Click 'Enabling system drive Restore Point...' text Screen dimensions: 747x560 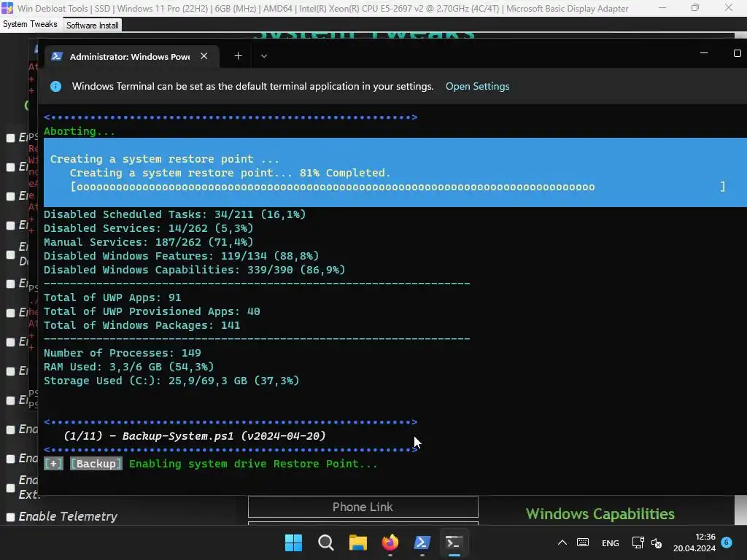coord(253,464)
